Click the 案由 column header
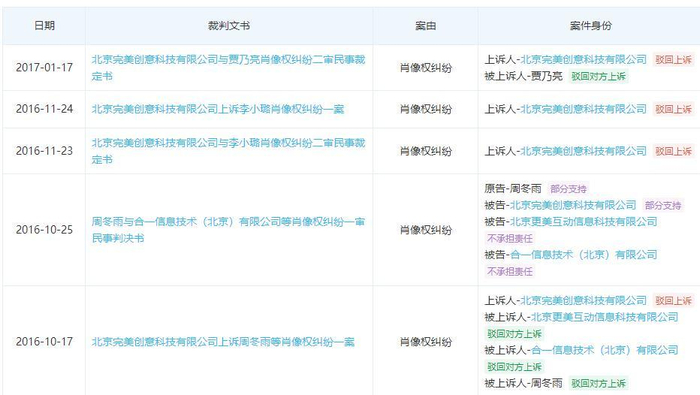Screen dimensions: 700x395 click(x=425, y=26)
